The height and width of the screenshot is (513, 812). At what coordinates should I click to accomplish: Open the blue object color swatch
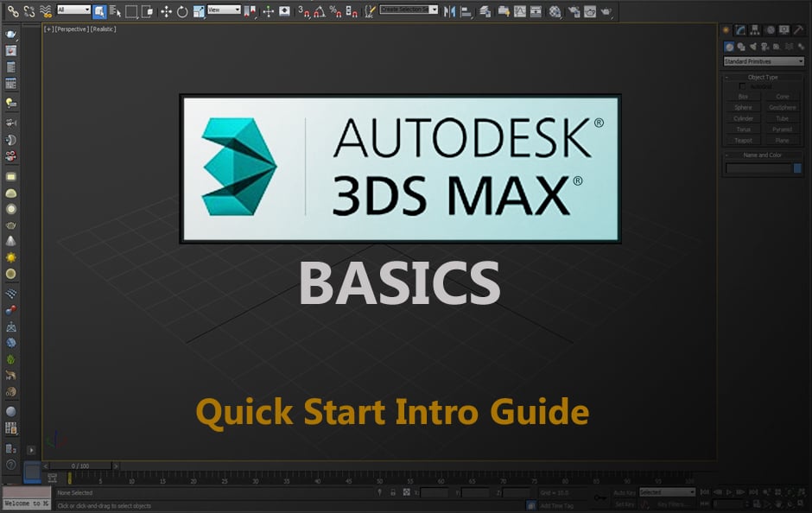[797, 168]
